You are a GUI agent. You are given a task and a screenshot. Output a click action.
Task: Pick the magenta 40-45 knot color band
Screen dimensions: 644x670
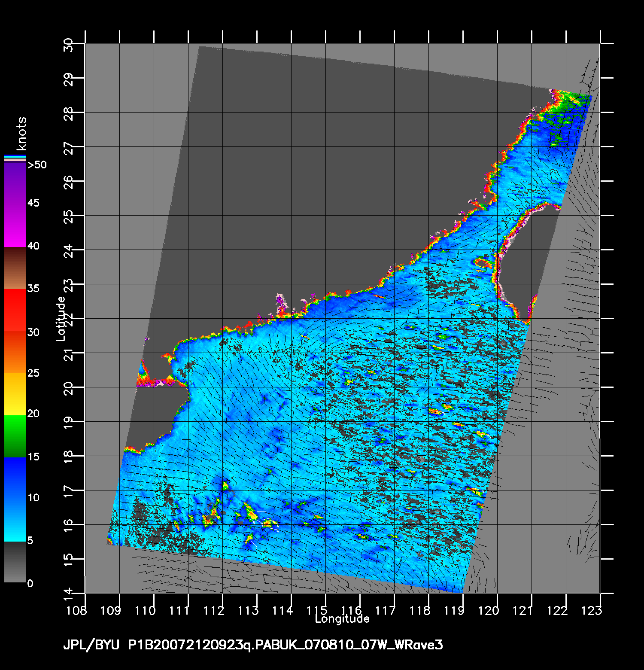click(15, 225)
